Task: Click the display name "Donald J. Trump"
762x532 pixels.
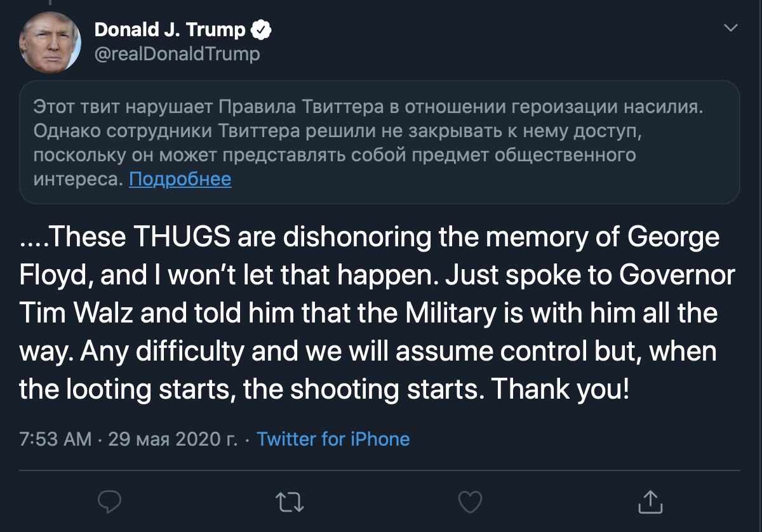Action: coord(170,30)
